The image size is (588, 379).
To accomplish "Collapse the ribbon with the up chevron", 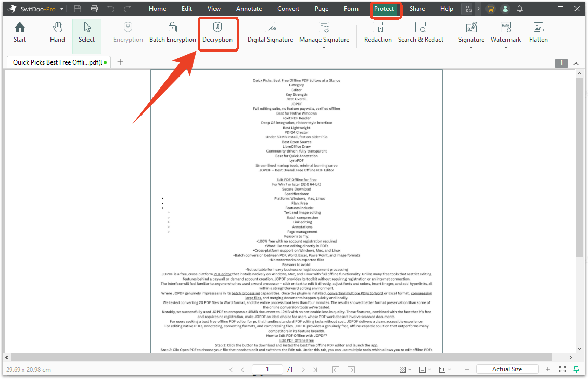I will [576, 64].
